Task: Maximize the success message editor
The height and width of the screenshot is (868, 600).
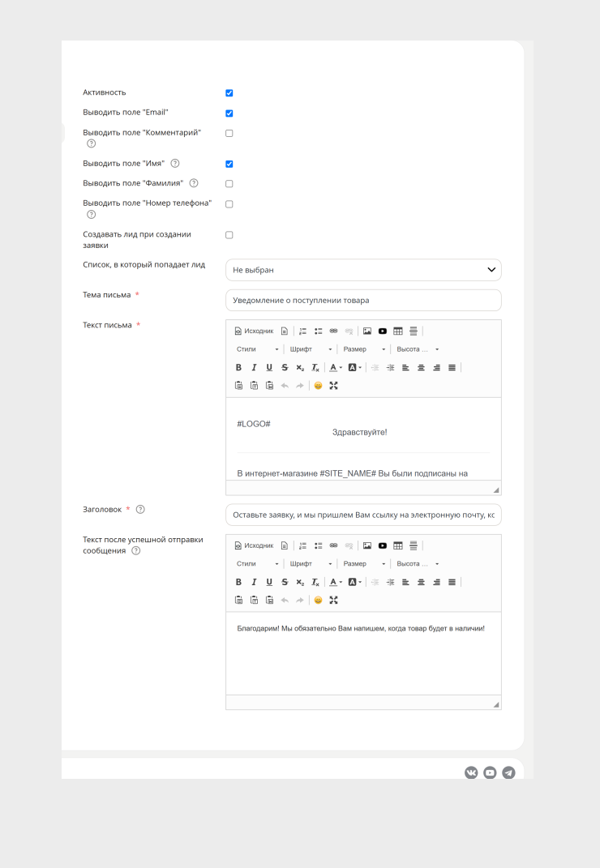Action: click(x=333, y=600)
